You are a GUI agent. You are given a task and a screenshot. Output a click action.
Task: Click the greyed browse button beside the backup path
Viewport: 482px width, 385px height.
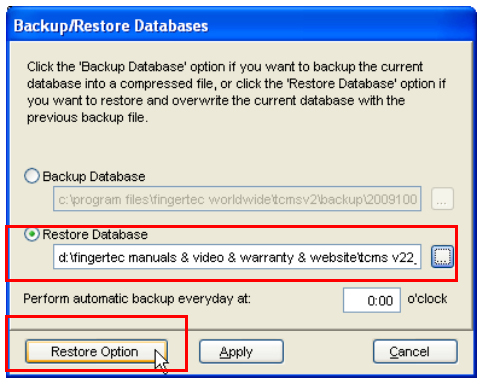(x=442, y=199)
